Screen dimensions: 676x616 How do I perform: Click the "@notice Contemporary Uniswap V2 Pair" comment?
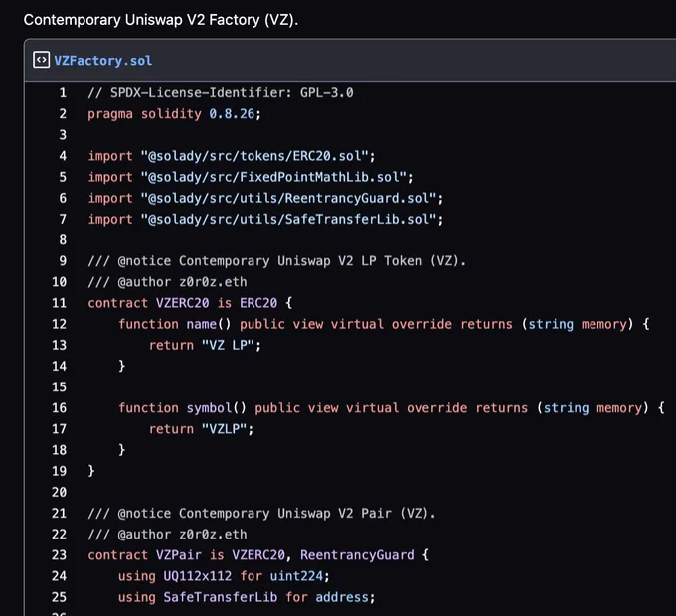(261, 514)
